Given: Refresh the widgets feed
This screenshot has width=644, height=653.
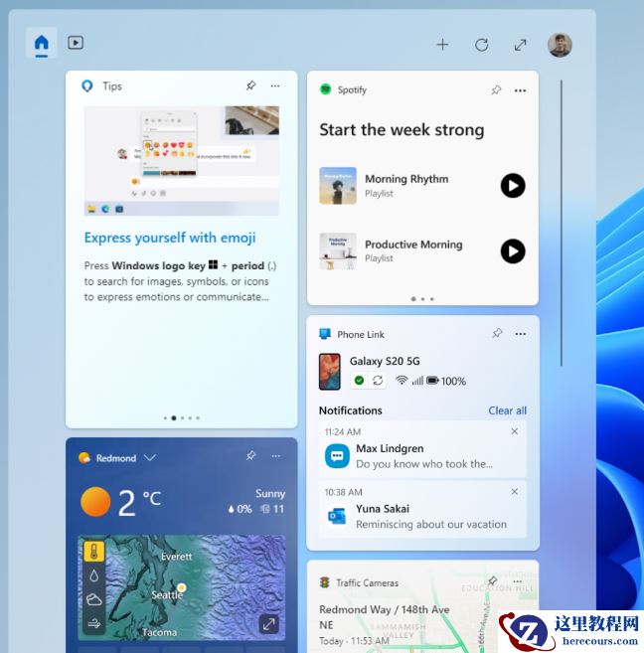Looking at the screenshot, I should coord(482,44).
